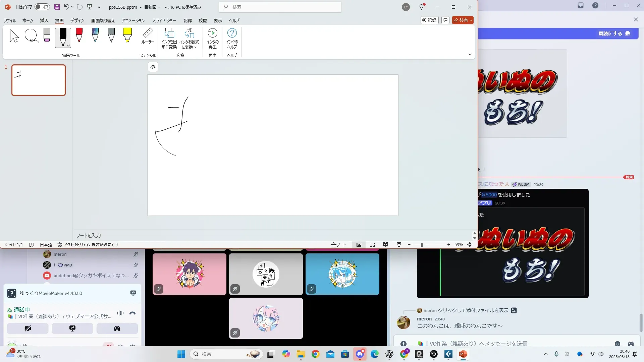The width and height of the screenshot is (644, 362).
Task: Collapse the ribbon with chevron
Action: (470, 54)
